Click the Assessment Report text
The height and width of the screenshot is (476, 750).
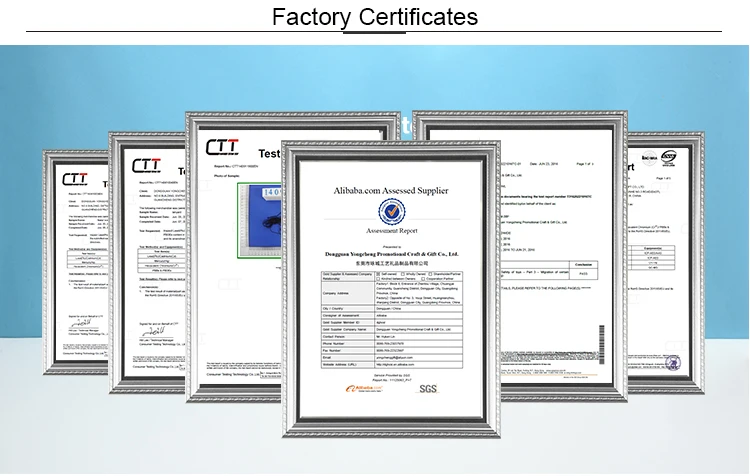click(392, 231)
